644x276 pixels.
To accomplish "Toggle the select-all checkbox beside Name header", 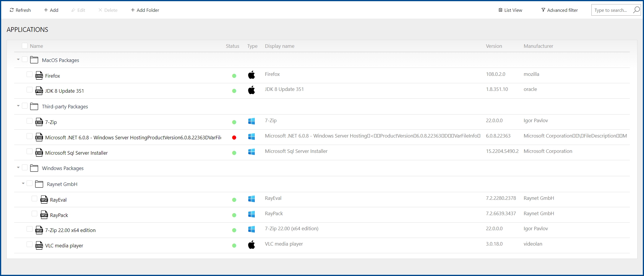I will [25, 46].
